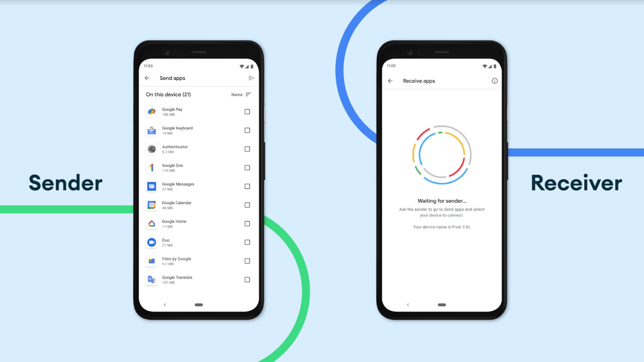Screen dimensions: 644x362
Task: Toggle checkbox for Google Calendar selection
Action: tap(247, 205)
